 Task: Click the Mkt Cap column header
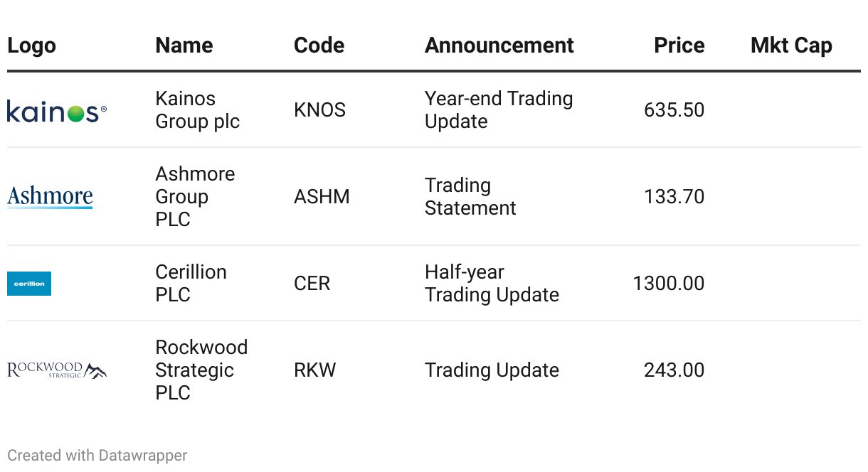click(790, 45)
